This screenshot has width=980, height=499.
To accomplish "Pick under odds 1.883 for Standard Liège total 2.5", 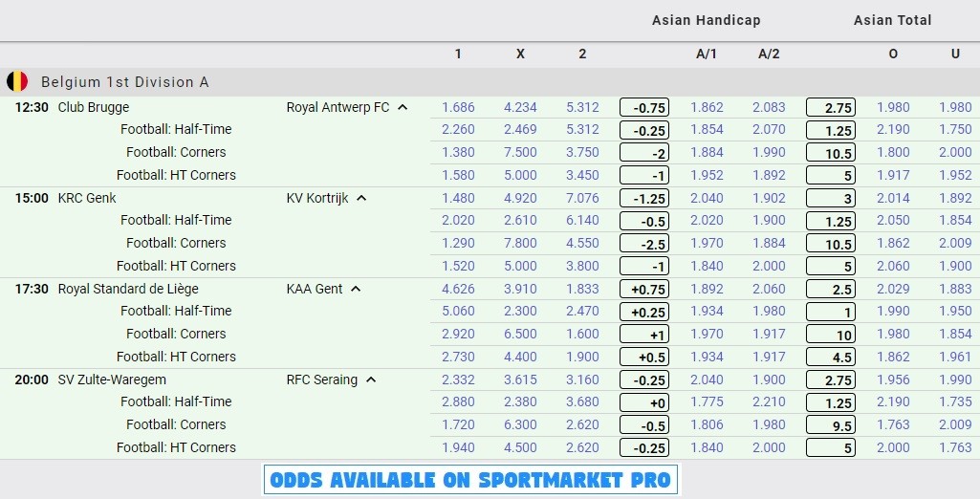I will (x=955, y=289).
